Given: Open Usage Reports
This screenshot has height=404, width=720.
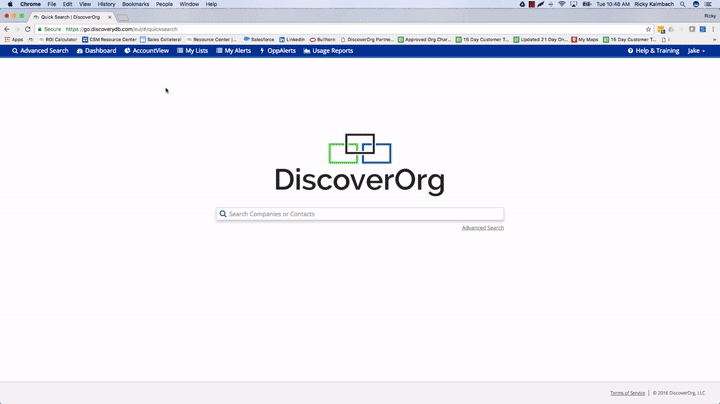Looking at the screenshot, I should (328, 51).
